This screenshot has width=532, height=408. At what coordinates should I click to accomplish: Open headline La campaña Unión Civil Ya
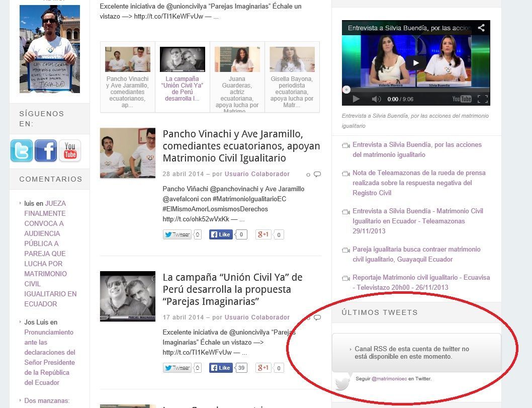(x=232, y=289)
